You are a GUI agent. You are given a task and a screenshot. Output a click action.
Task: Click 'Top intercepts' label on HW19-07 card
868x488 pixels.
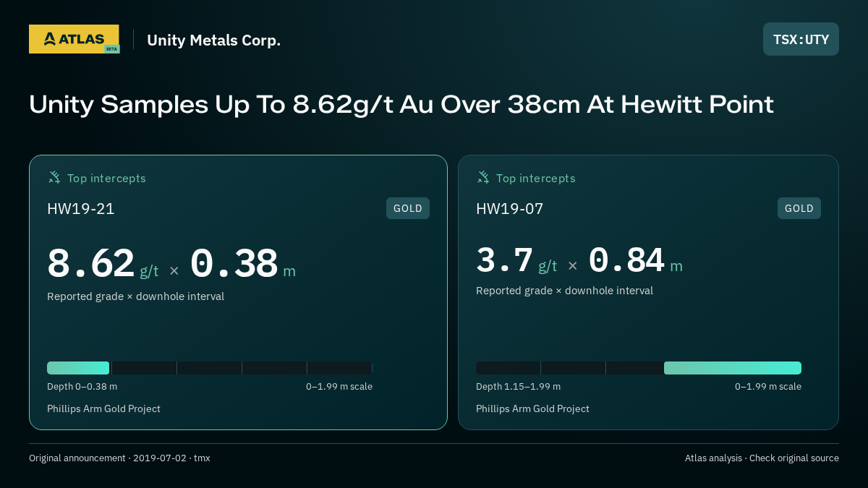tap(535, 178)
